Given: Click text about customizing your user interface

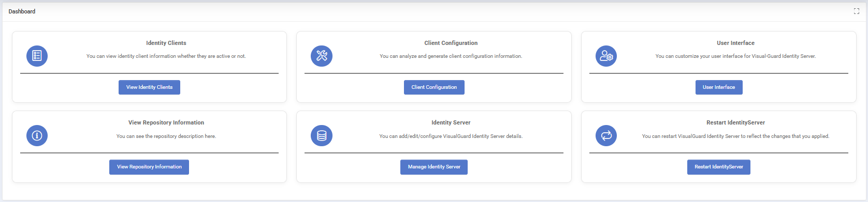Looking at the screenshot, I should [x=735, y=56].
